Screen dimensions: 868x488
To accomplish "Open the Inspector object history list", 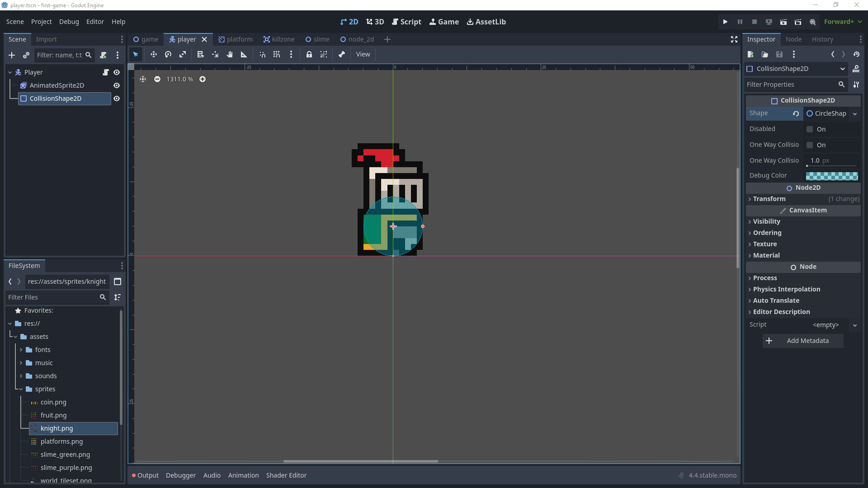I will tap(856, 55).
